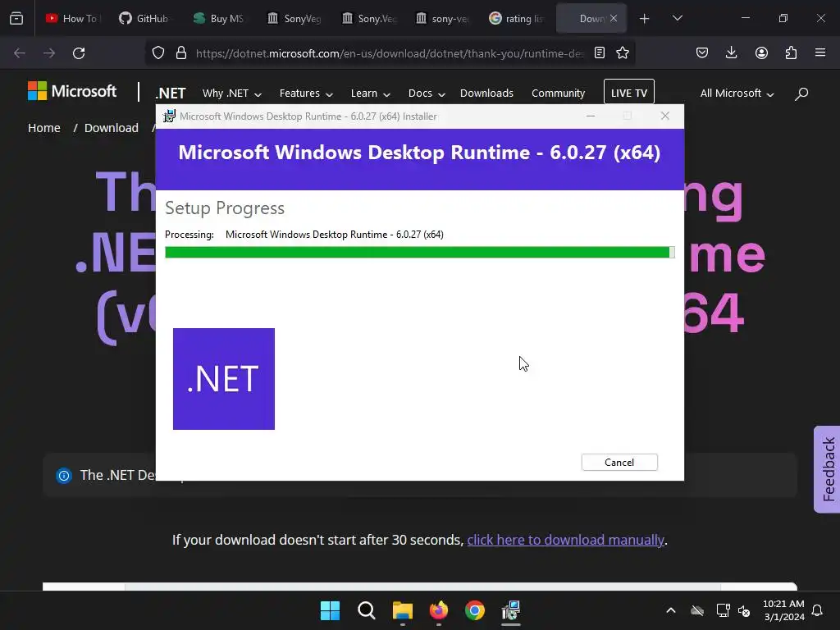Viewport: 840px width, 630px height.
Task: Open the Save to Pocket icon
Action: [x=702, y=53]
